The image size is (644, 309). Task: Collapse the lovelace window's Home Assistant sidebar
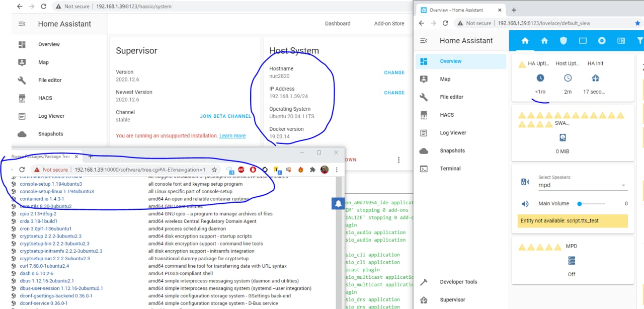pos(424,41)
